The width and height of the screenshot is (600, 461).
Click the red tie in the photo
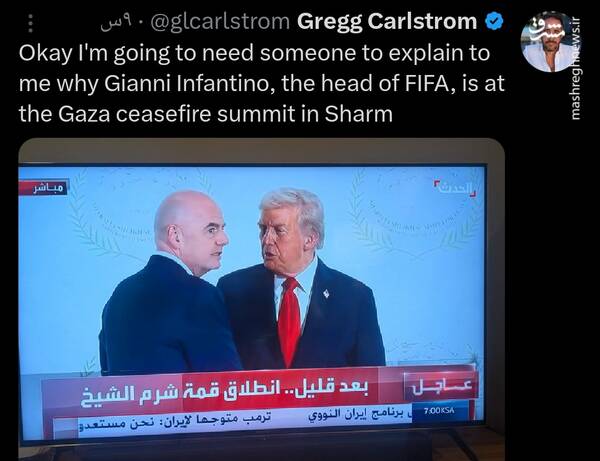(289, 321)
